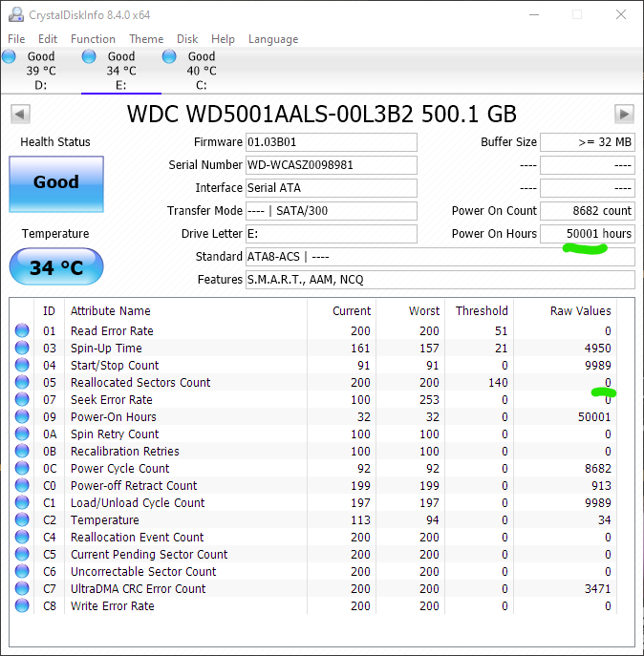Click status orb for Write Error Rate

tap(22, 605)
